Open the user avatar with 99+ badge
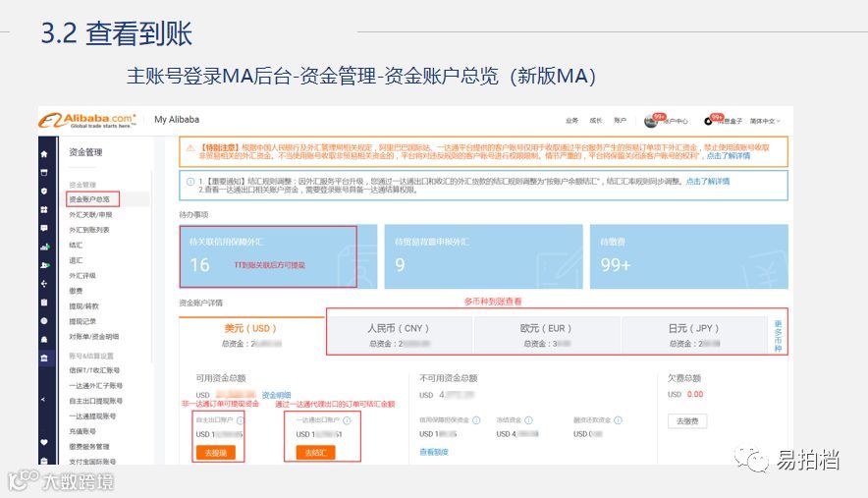 pyautogui.click(x=652, y=120)
